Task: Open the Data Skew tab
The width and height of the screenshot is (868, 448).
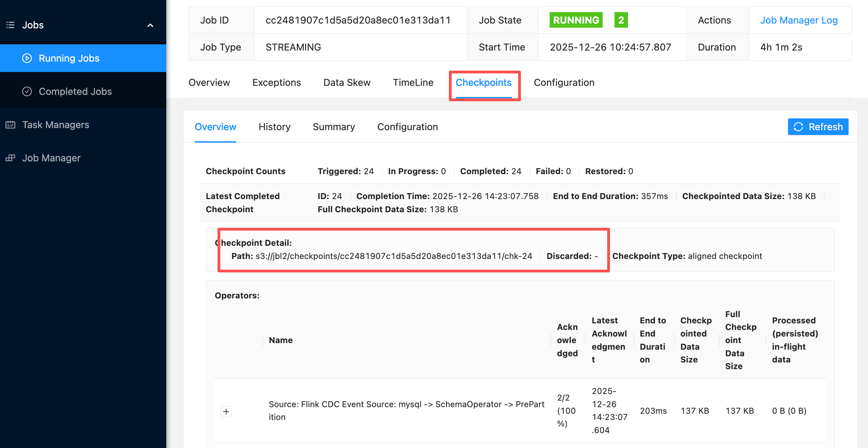Action: point(347,82)
